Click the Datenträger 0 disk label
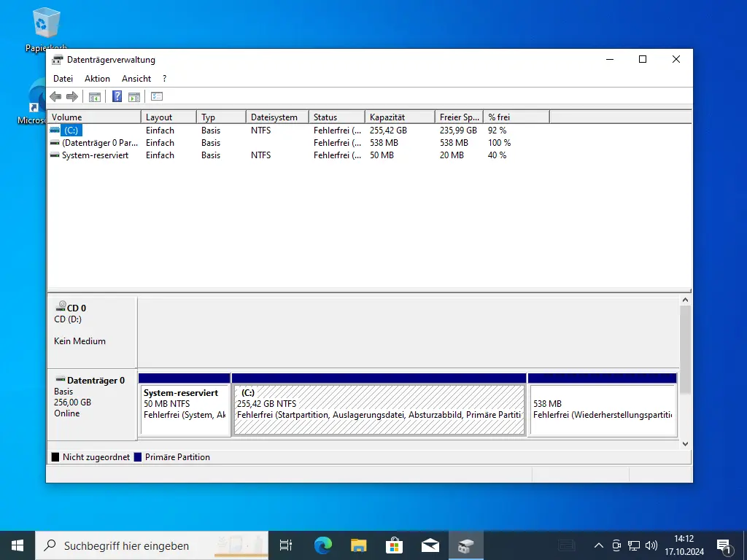The image size is (747, 560). click(96, 380)
